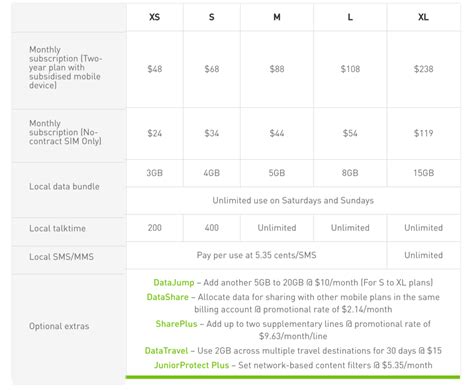Screen dimensions: 474x390
Task: Select the 200 local talktime cell
Action: pos(155,228)
